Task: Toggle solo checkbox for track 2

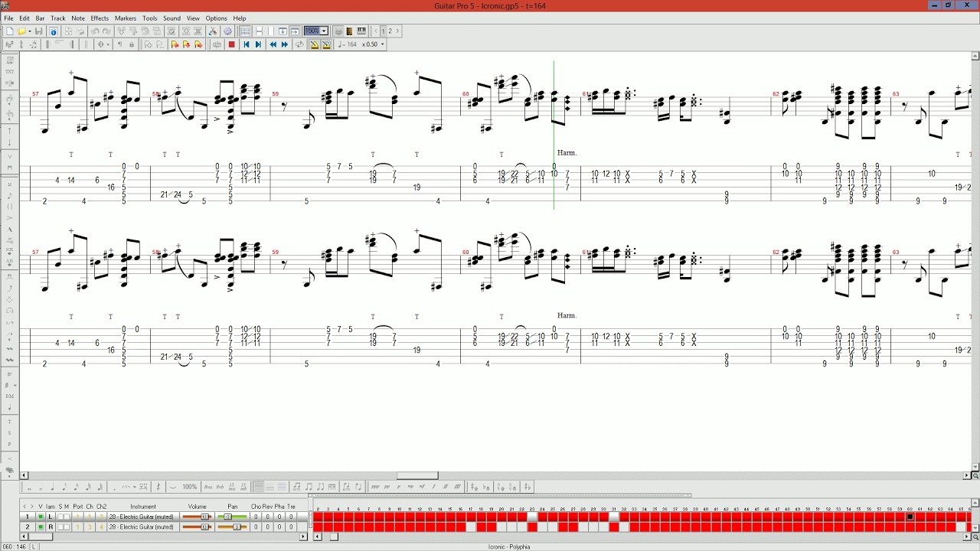Action: [x=60, y=527]
